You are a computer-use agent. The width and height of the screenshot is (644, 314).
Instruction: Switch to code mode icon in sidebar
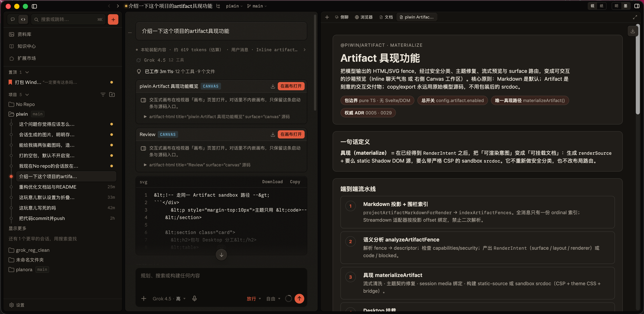pos(23,19)
